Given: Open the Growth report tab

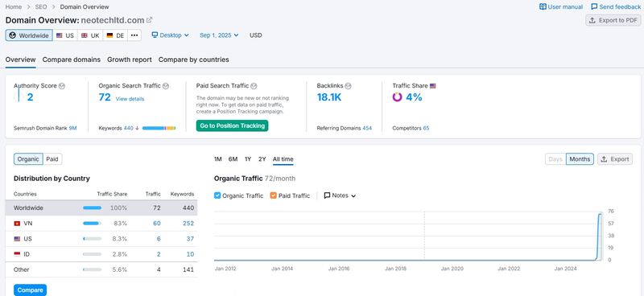Looking at the screenshot, I should [130, 60].
